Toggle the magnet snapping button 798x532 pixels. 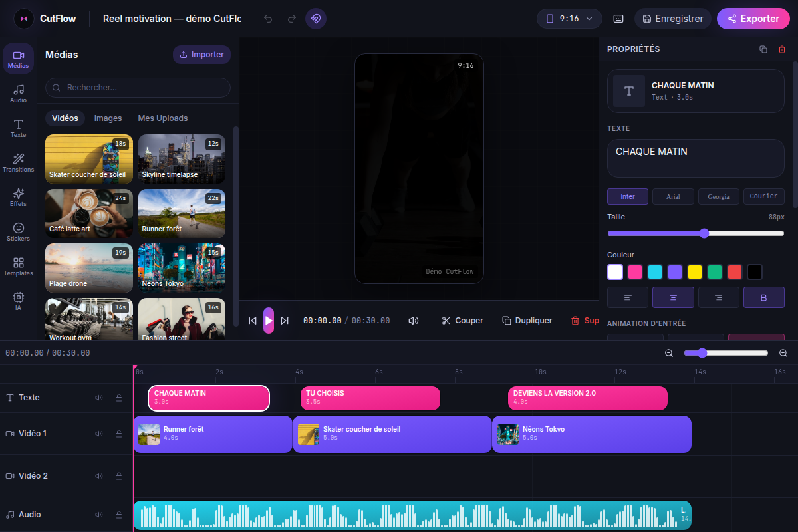tap(316, 19)
